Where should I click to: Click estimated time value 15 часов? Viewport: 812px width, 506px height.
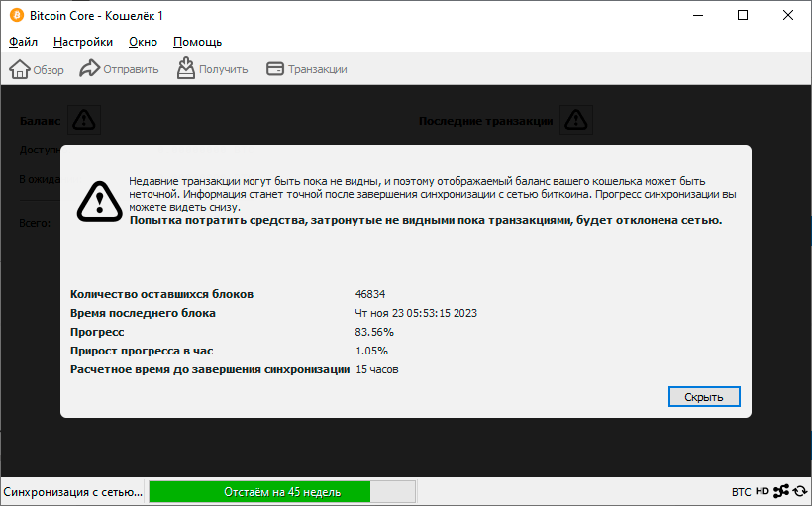coord(377,369)
